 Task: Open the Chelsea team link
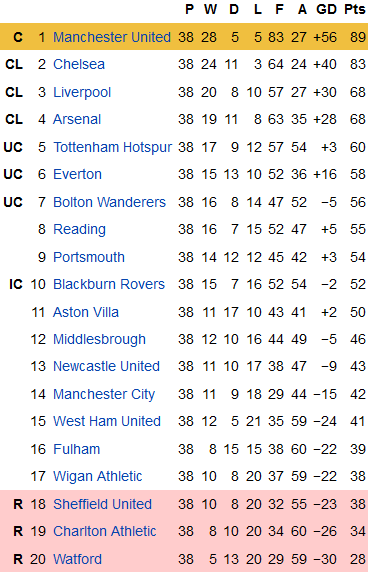coord(79,64)
